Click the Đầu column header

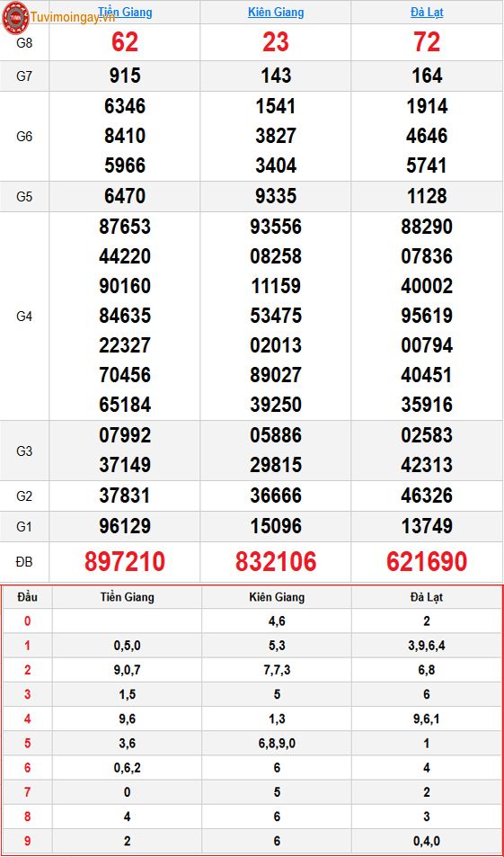[x=27, y=597]
